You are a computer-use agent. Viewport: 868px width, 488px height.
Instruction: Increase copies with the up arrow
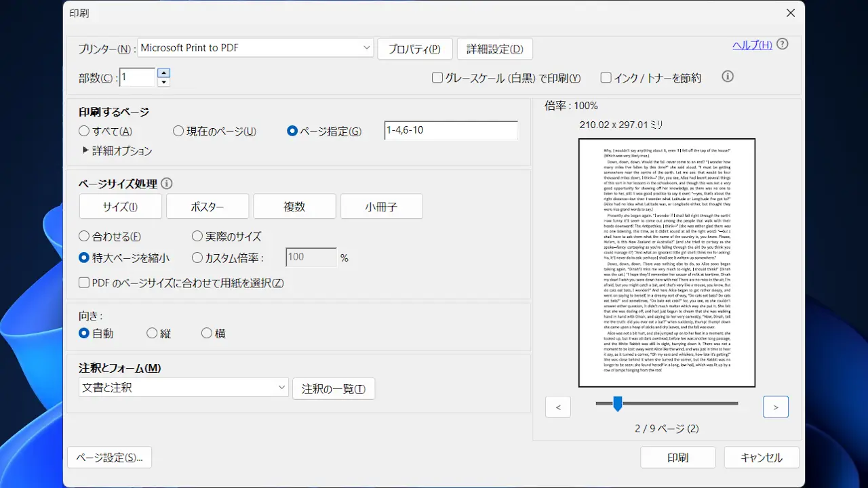tap(163, 73)
